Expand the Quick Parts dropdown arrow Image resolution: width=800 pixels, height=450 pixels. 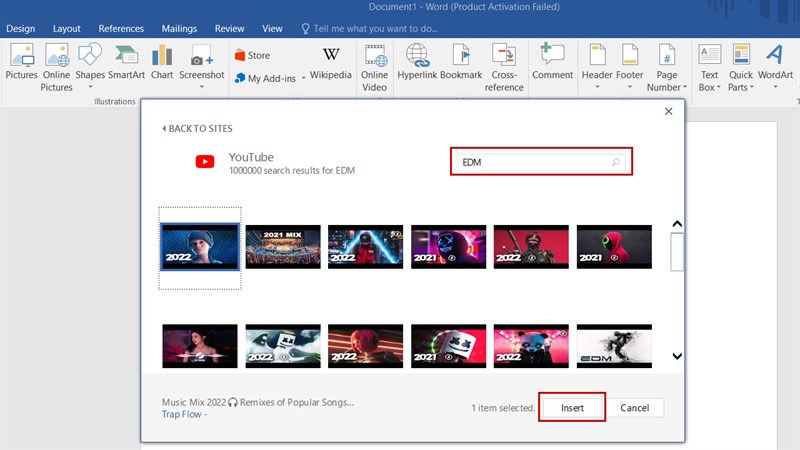coord(752,87)
